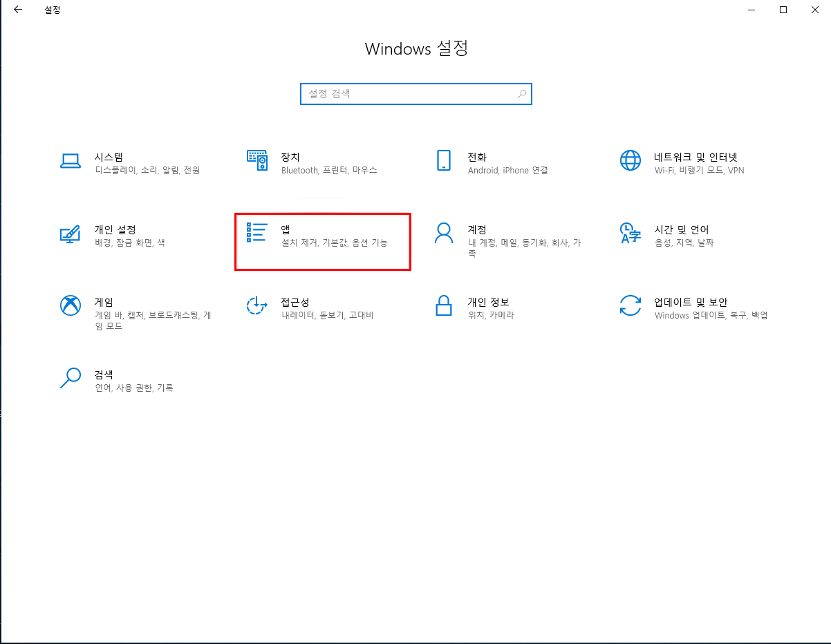
Task: Click '디스플레이, 소리, 알림, 전원' description
Action: [147, 170]
